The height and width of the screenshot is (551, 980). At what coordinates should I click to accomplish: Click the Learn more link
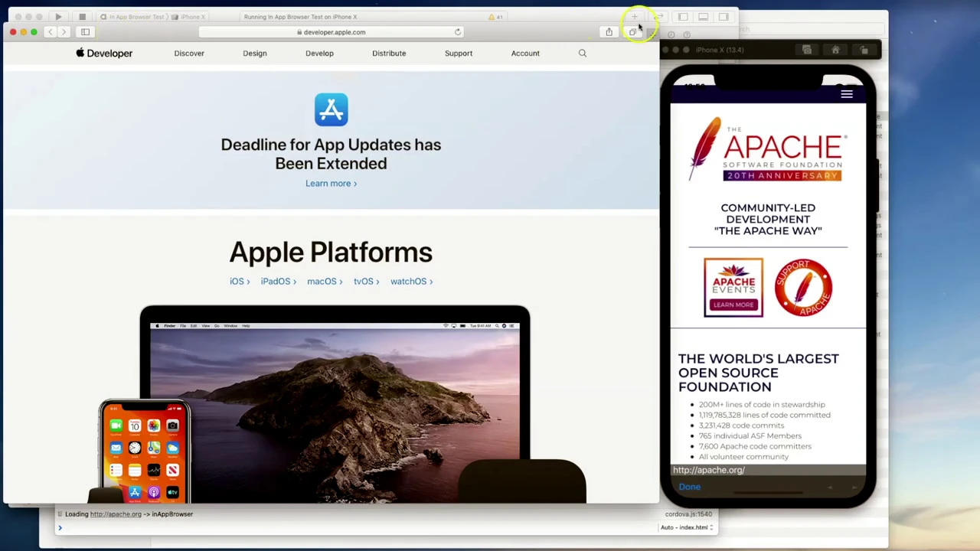(331, 184)
